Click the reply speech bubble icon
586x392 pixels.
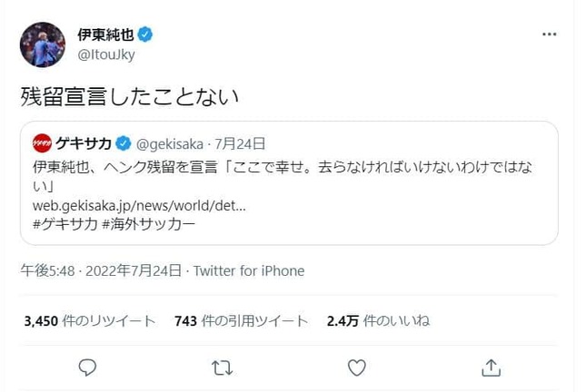(88, 367)
